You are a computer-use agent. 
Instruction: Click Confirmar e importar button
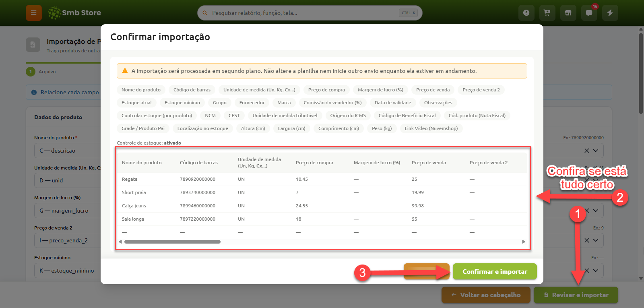(x=495, y=271)
